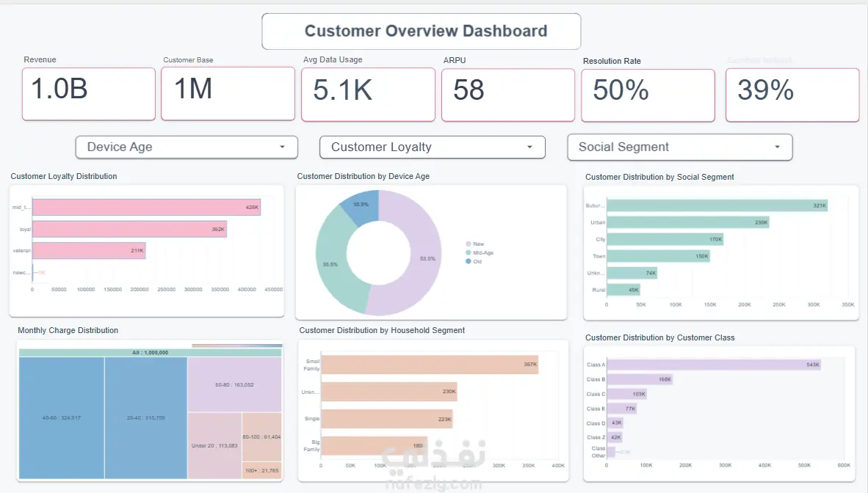Select the ARPU 58 card
This screenshot has width=868, height=493.
pyautogui.click(x=508, y=95)
